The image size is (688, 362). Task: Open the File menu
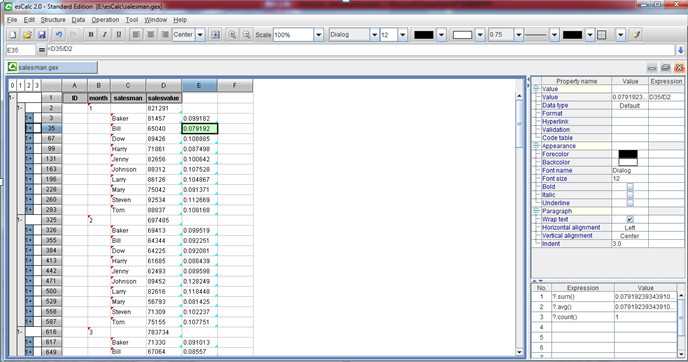click(12, 20)
